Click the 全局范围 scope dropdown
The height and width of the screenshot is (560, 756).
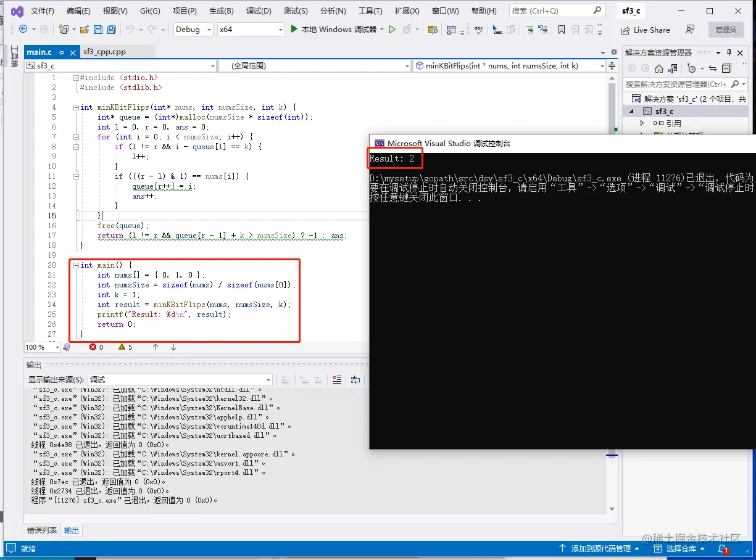tap(315, 65)
